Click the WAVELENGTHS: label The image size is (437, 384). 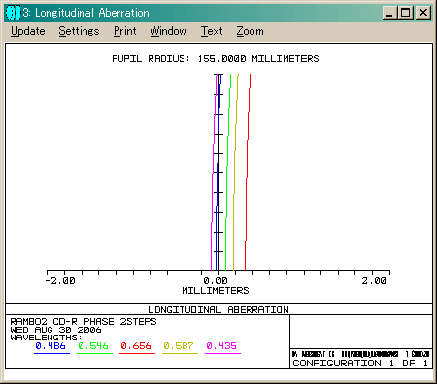coord(46,337)
